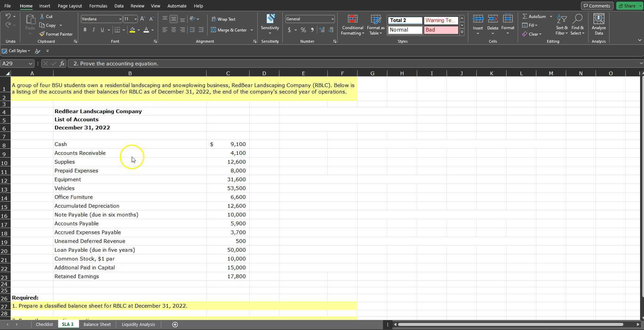Open the Comments pane button

coord(597,6)
